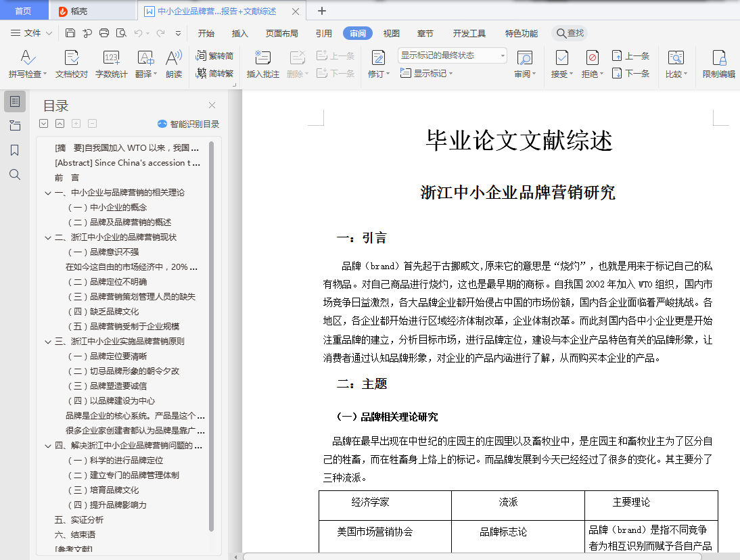Click the Restrict Editing icon

[719, 58]
